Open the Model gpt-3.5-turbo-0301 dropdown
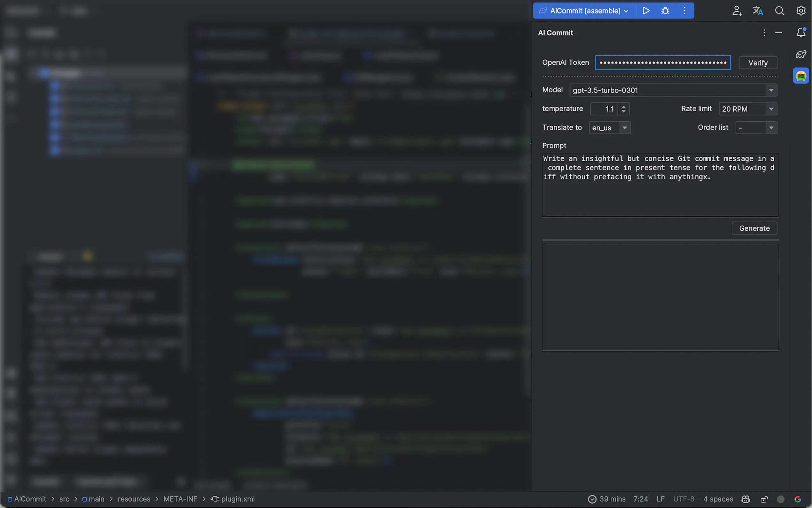 click(x=771, y=90)
